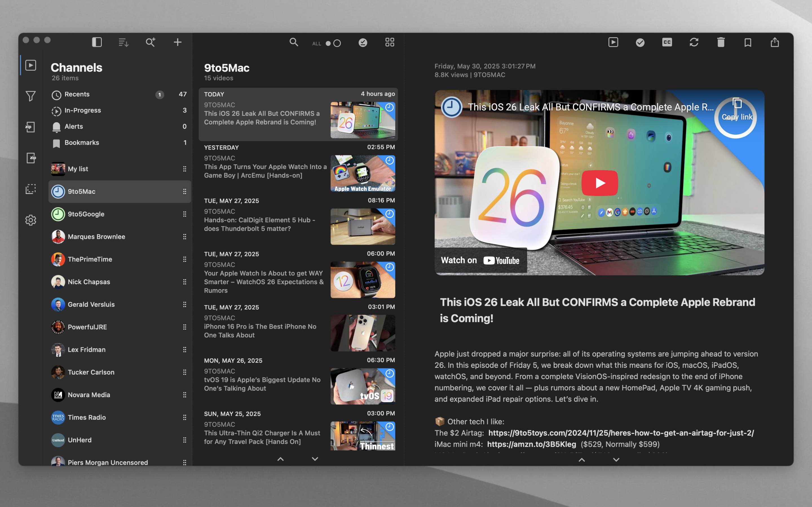
Task: Delete video using trash icon
Action: tap(721, 42)
